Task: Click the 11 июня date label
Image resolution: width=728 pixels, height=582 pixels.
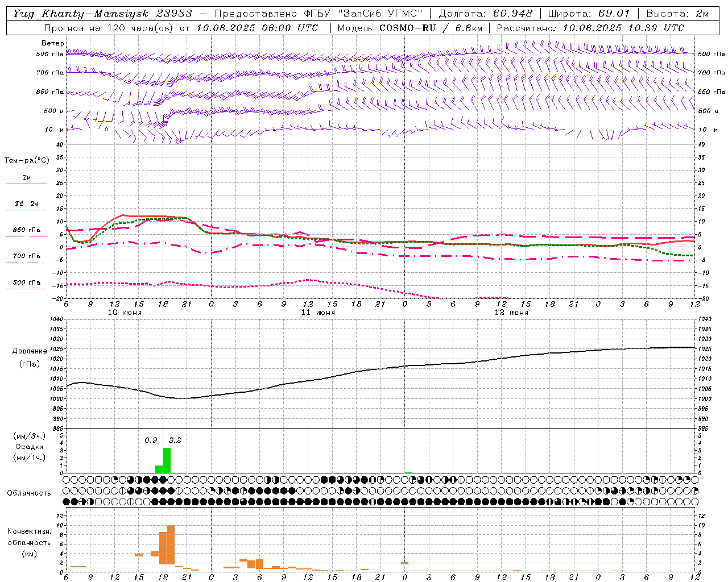Action: 318,312
